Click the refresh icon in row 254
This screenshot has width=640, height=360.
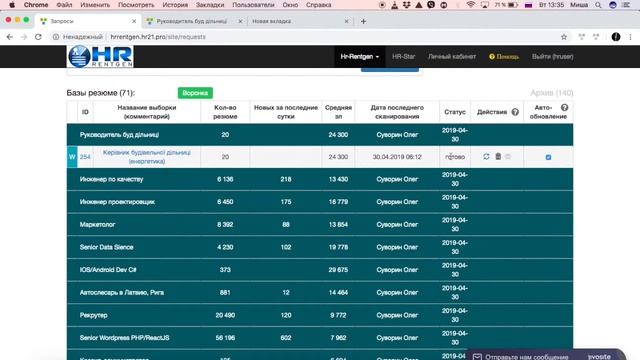(x=486, y=156)
